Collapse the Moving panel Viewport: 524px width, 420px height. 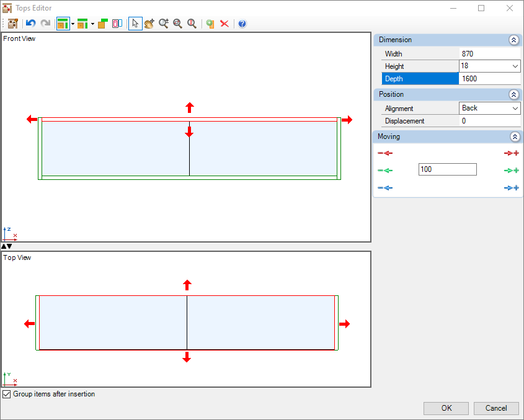tap(515, 136)
